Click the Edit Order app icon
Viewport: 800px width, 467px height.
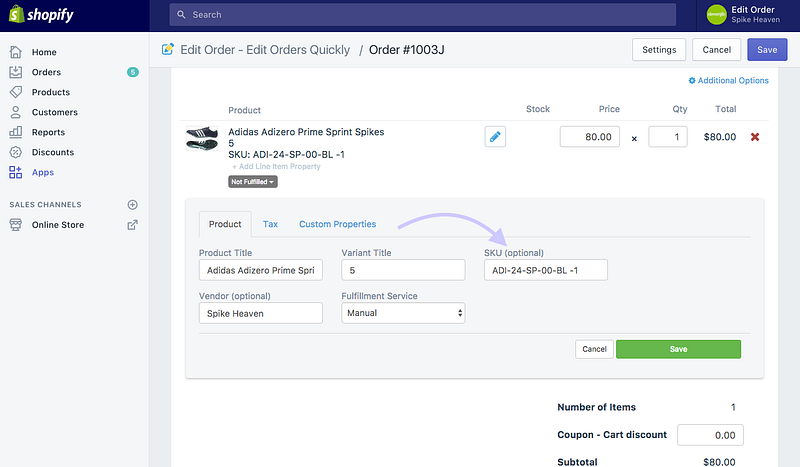pos(167,49)
